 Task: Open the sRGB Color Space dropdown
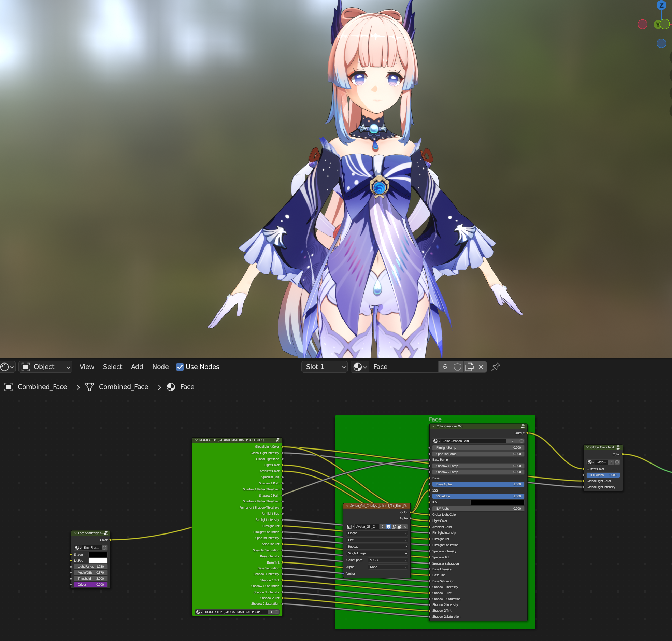coord(388,560)
